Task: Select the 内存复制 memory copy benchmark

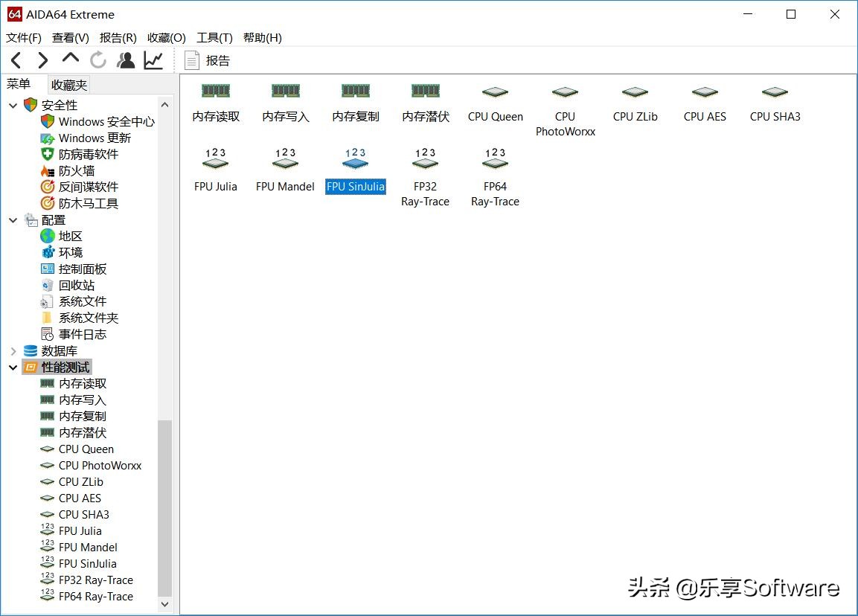Action: (x=355, y=103)
